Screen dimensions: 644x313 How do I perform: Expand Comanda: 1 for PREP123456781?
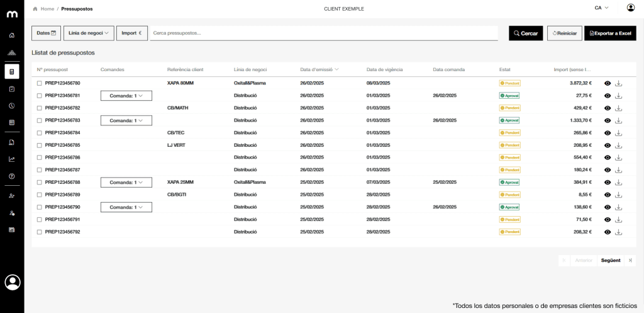point(126,96)
